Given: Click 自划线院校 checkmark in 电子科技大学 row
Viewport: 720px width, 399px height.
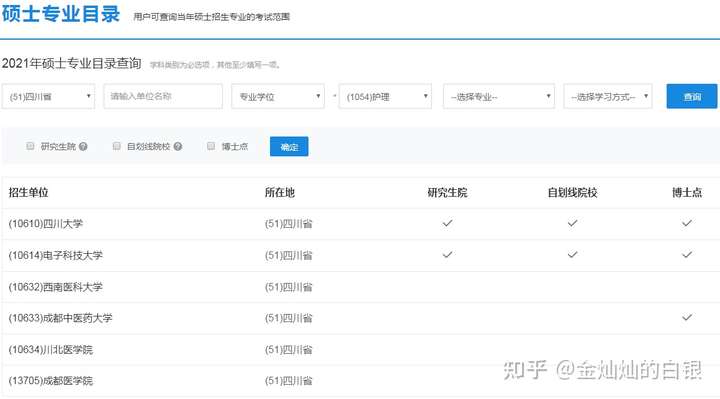Looking at the screenshot, I should [x=572, y=254].
